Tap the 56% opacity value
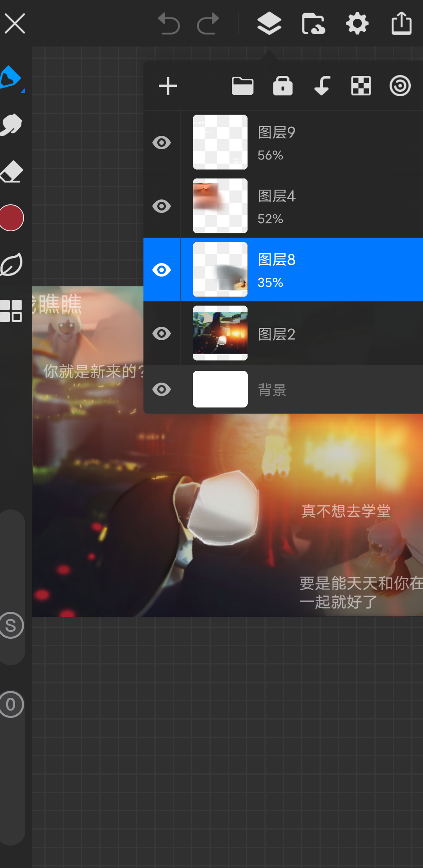The height and width of the screenshot is (868, 423). tap(270, 155)
